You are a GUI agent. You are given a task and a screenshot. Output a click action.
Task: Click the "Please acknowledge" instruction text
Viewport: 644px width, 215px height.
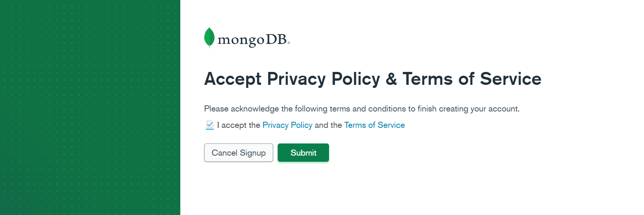pyautogui.click(x=362, y=109)
